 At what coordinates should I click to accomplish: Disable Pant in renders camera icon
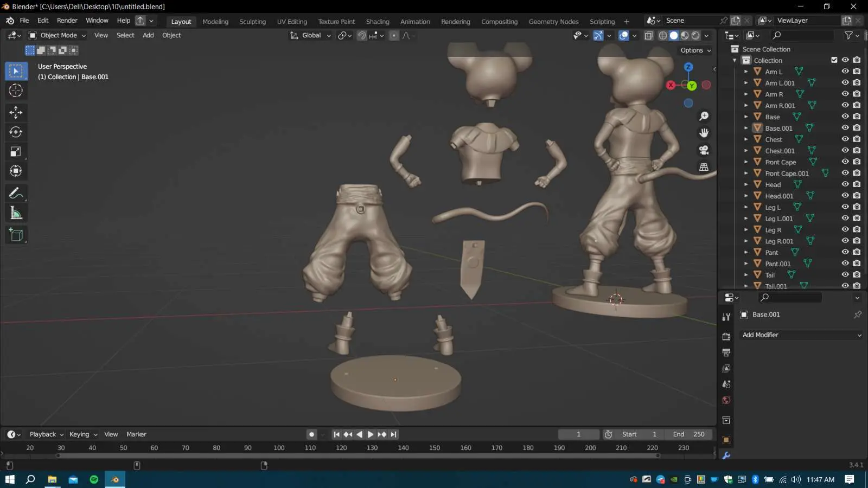coord(857,252)
